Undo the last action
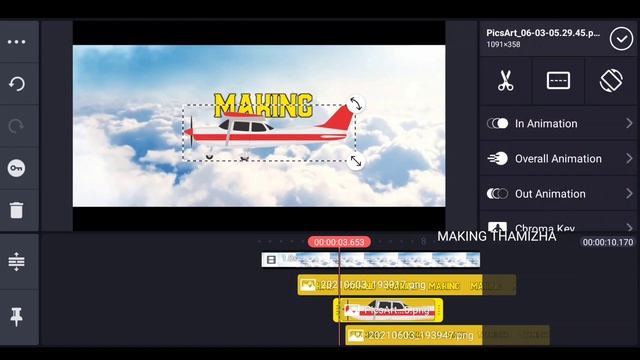 17,84
